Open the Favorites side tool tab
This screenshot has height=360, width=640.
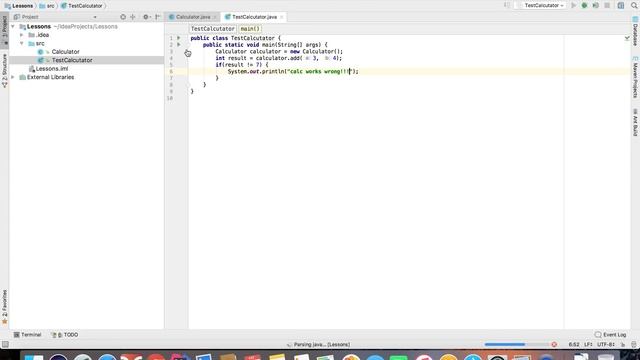4,307
